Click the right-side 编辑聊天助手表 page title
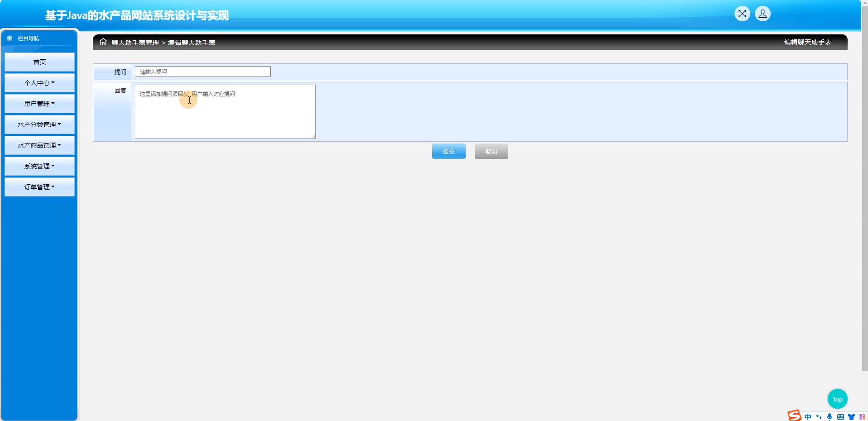This screenshot has width=868, height=421. [808, 42]
